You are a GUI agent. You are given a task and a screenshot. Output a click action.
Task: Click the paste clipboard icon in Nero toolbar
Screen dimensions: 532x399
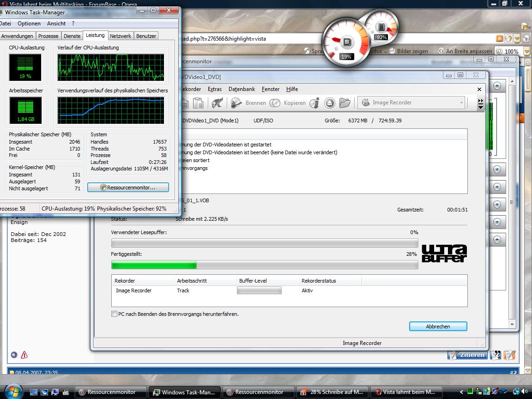[x=198, y=103]
